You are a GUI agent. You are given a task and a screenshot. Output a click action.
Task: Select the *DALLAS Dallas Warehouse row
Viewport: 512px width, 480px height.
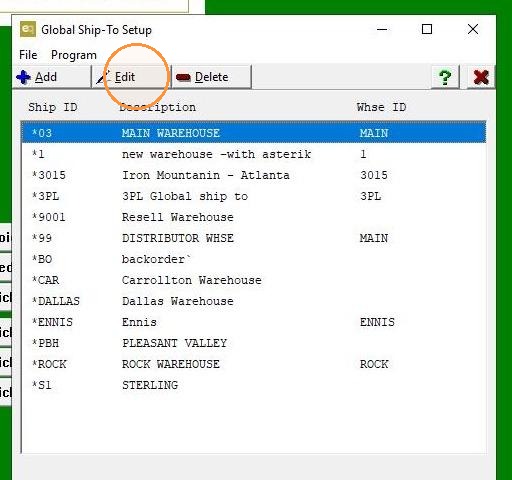click(254, 301)
